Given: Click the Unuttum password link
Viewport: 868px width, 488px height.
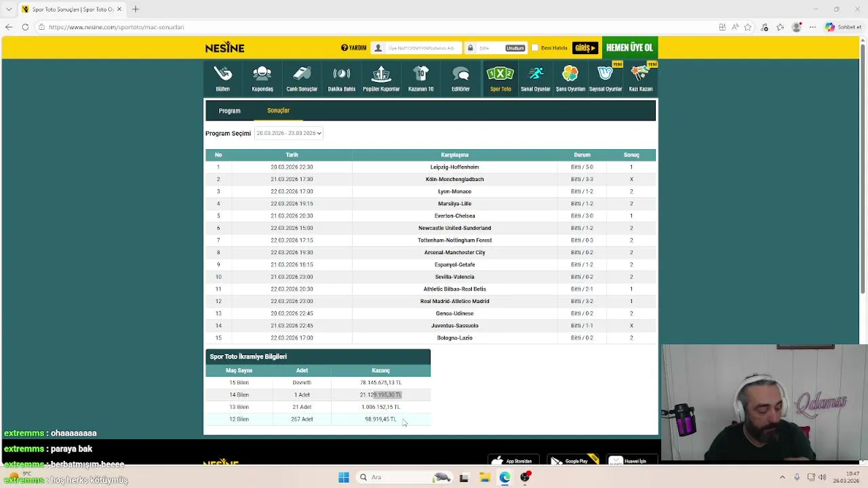Looking at the screenshot, I should click(x=515, y=48).
